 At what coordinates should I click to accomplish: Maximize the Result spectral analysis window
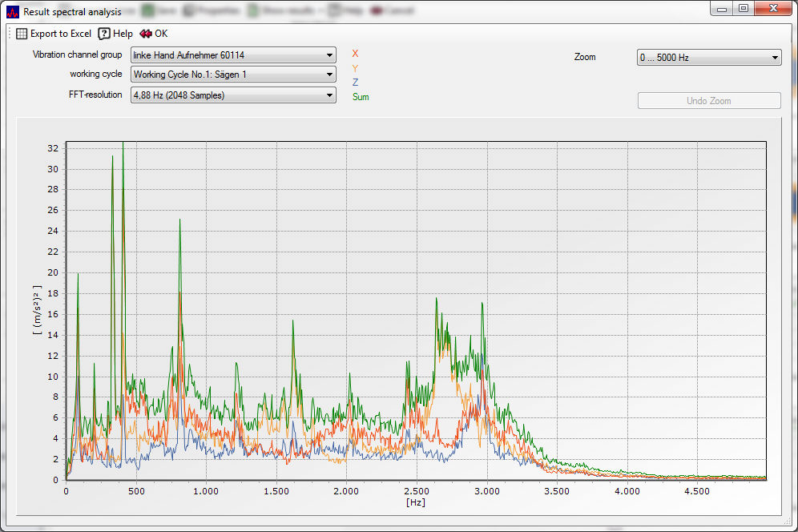744,9
